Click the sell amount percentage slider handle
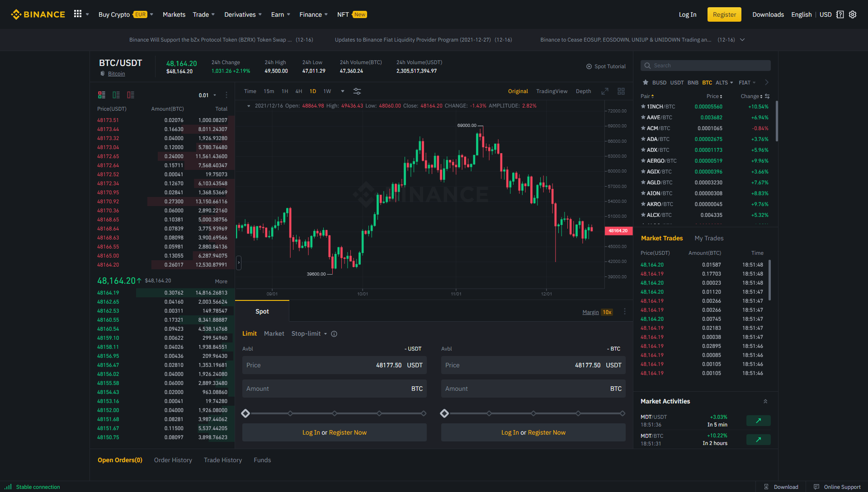 (x=444, y=413)
